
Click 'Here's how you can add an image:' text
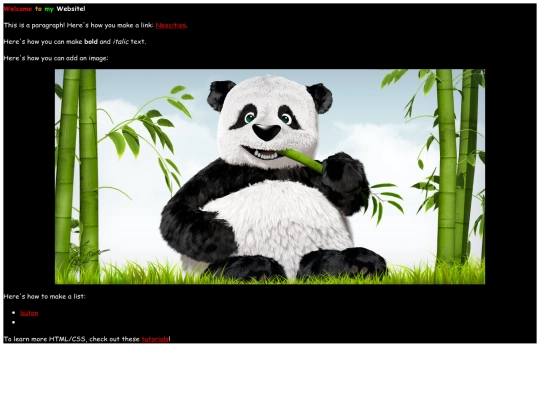(x=56, y=58)
